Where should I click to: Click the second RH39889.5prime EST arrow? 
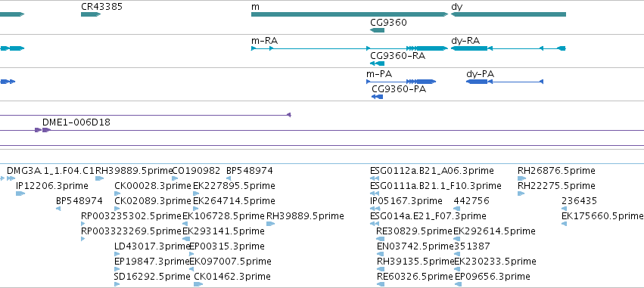click(271, 224)
